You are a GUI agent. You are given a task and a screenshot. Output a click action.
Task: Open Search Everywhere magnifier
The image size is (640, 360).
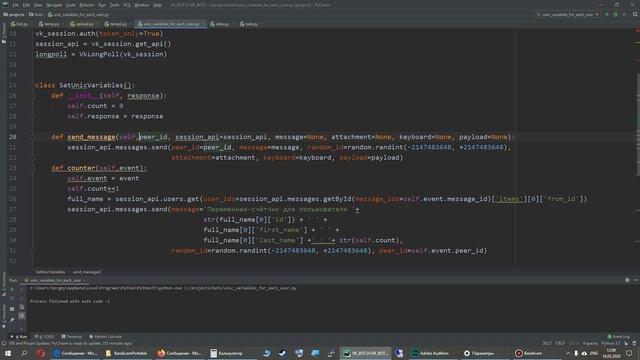click(635, 14)
